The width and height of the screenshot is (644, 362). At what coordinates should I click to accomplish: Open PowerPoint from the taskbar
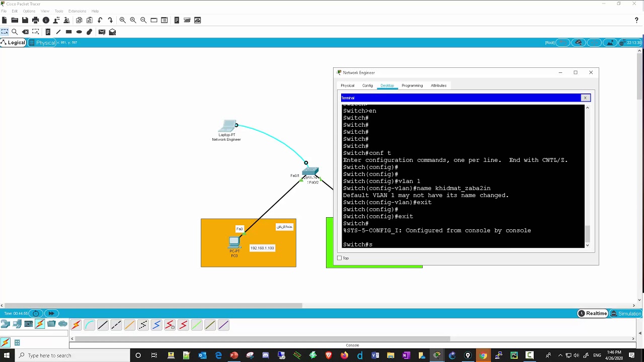[234, 355]
